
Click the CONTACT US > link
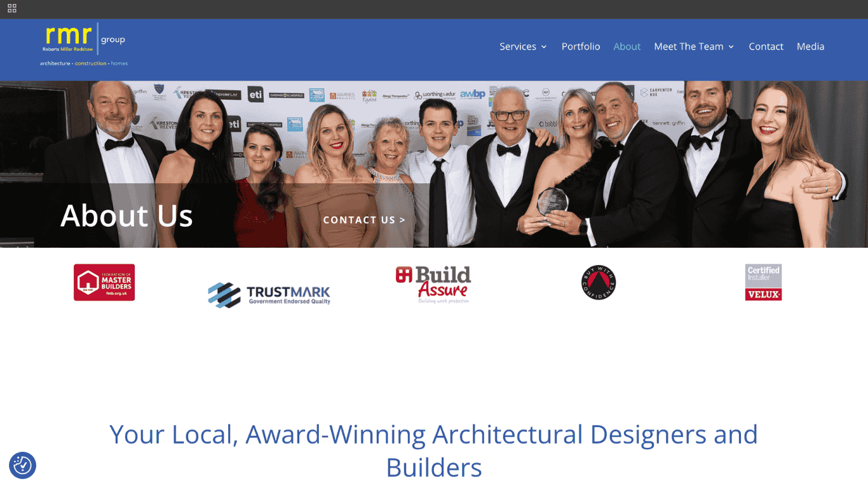click(364, 220)
